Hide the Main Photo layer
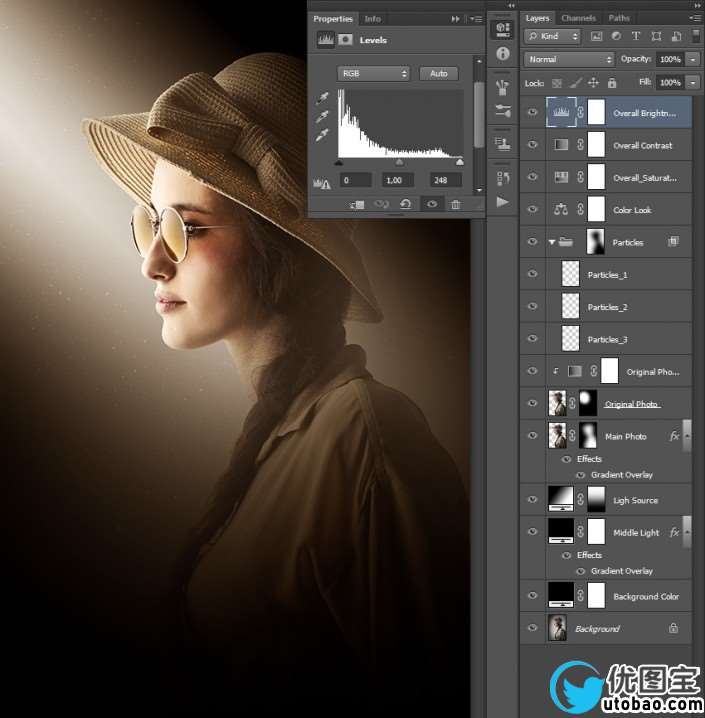This screenshot has width=705, height=718. point(532,435)
